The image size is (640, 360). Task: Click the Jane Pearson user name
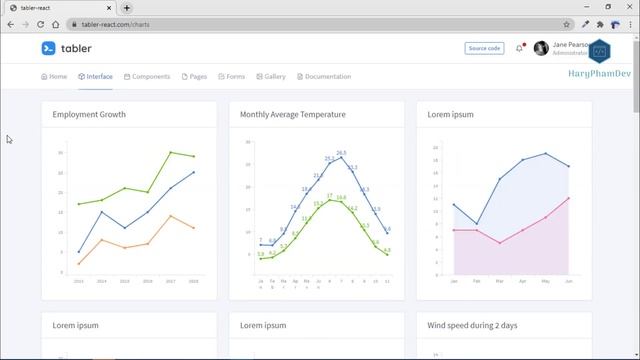(x=570, y=44)
